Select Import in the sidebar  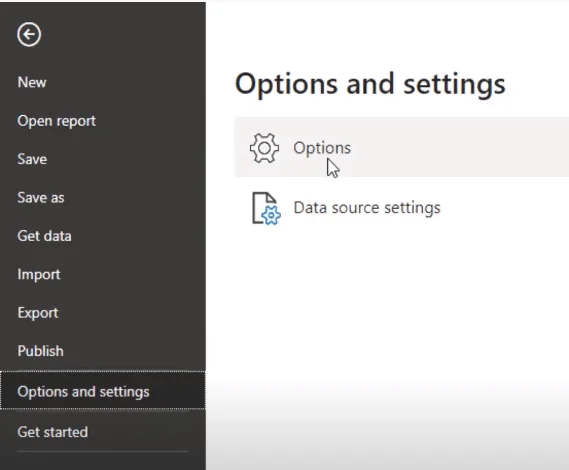[39, 275]
